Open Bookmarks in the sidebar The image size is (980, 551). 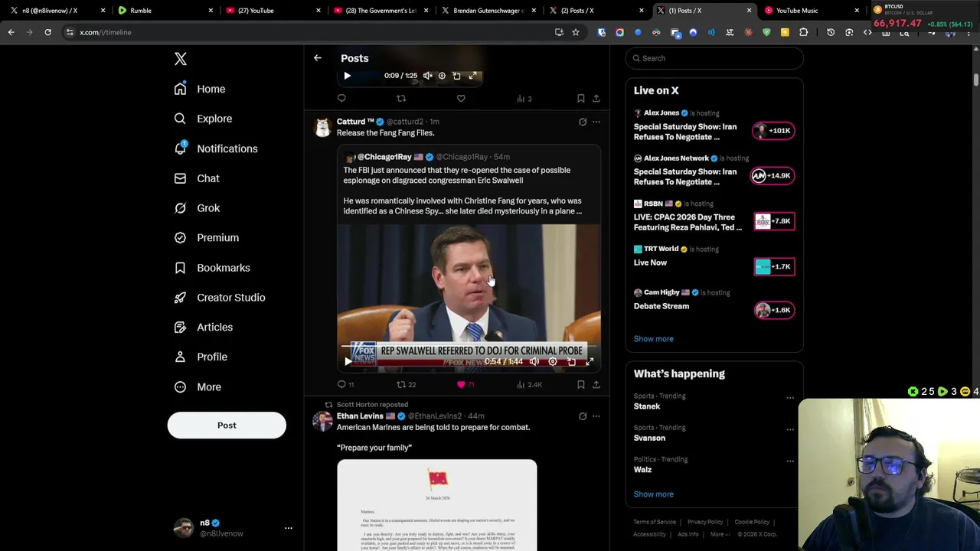(x=212, y=268)
